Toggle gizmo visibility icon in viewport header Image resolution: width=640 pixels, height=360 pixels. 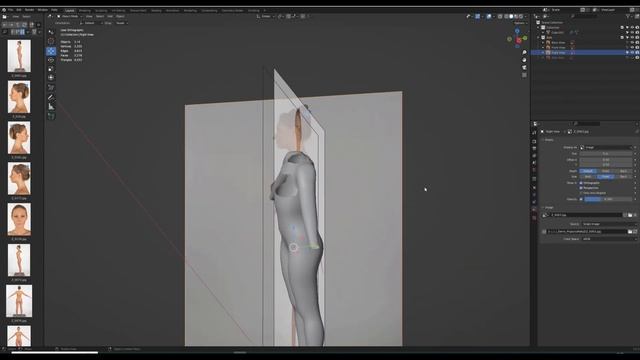pos(478,16)
